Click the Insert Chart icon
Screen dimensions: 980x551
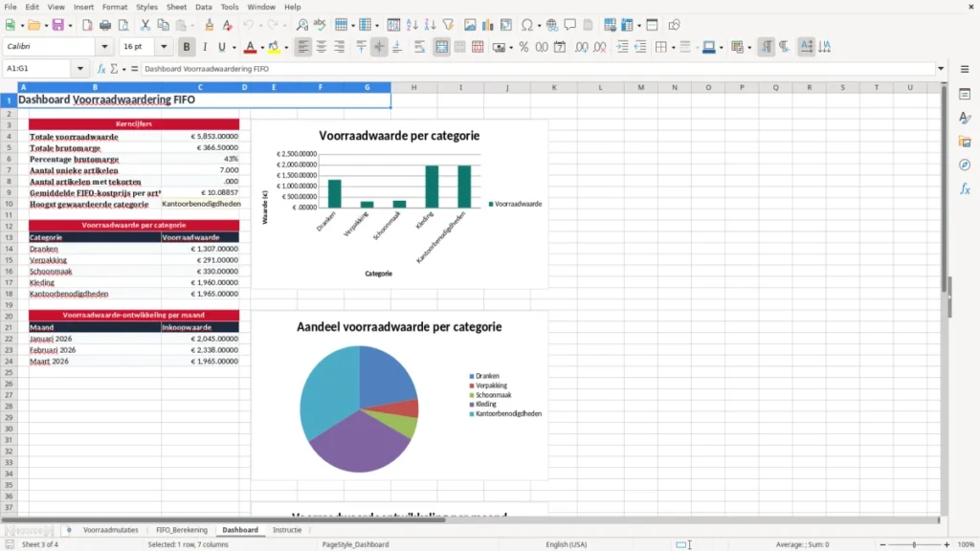tap(487, 25)
